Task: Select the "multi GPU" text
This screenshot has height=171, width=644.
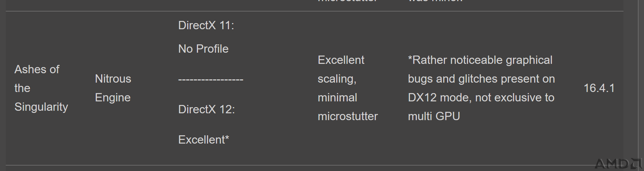Action: [x=434, y=116]
